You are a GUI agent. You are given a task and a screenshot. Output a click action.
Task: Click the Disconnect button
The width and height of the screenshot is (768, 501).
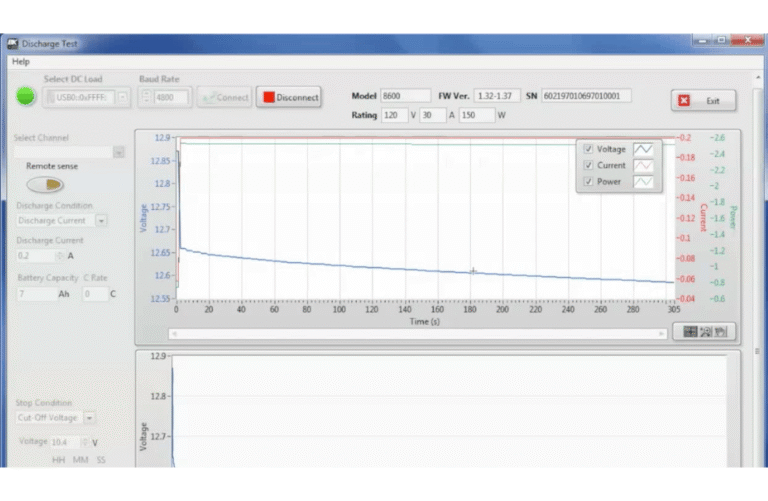[x=289, y=97]
